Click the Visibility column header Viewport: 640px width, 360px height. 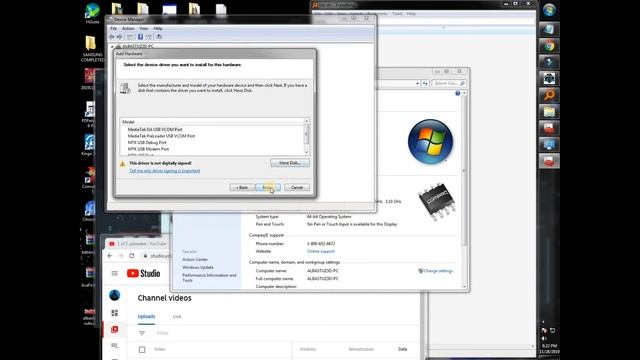[x=307, y=349]
